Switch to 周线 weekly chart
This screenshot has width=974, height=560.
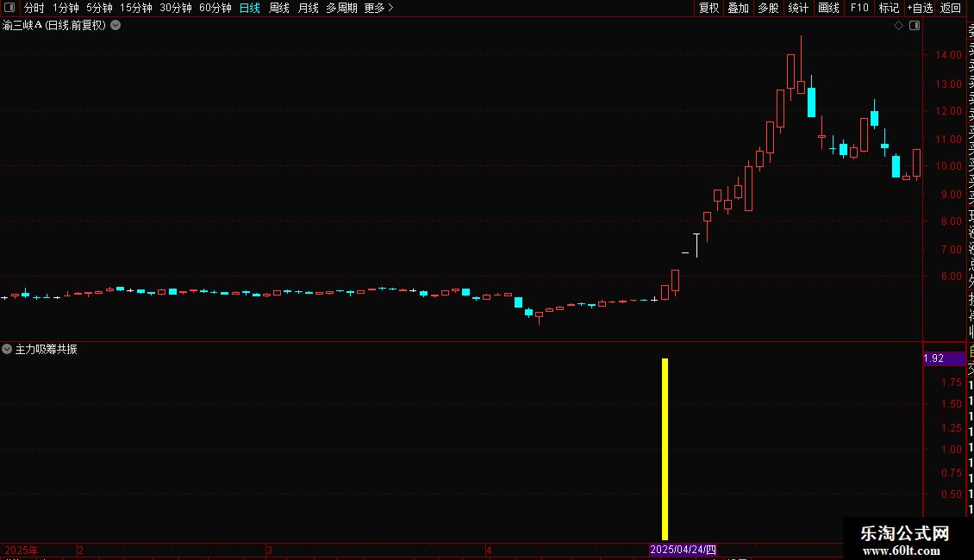coord(279,8)
